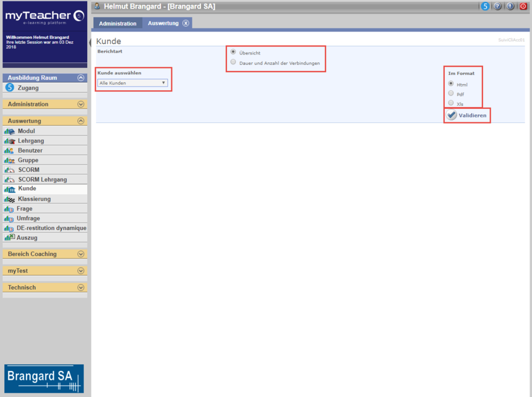Open the Auszug export item
The width and height of the screenshot is (532, 397).
coord(27,238)
